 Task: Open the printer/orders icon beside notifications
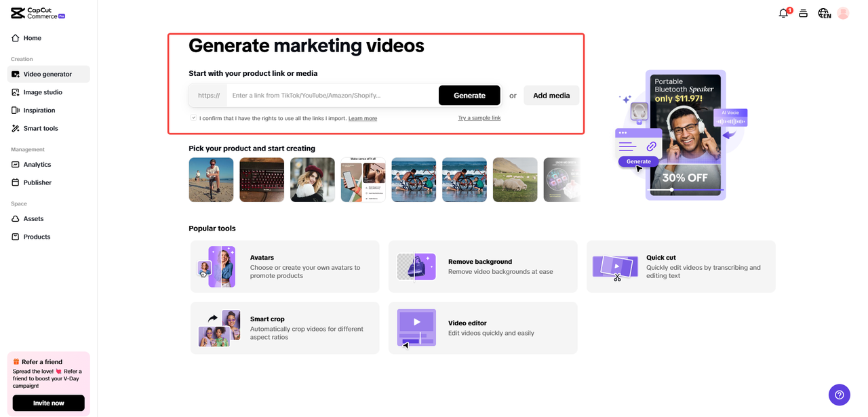(803, 12)
